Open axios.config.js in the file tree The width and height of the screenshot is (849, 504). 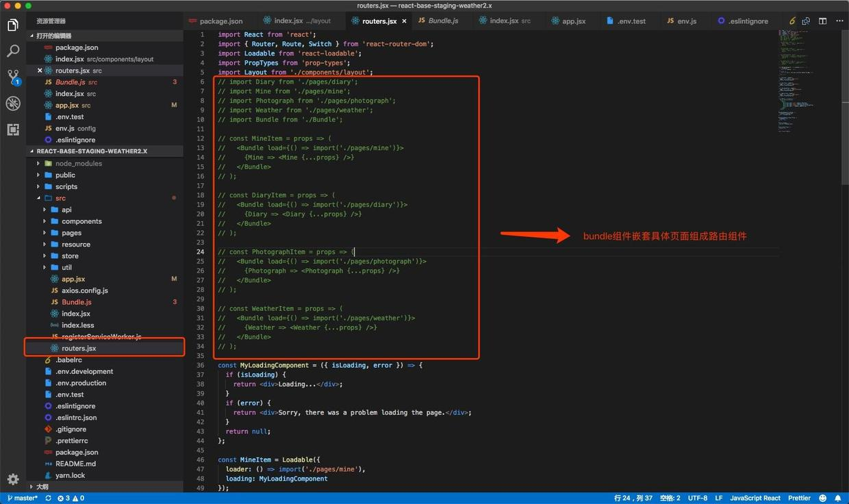(x=105, y=291)
